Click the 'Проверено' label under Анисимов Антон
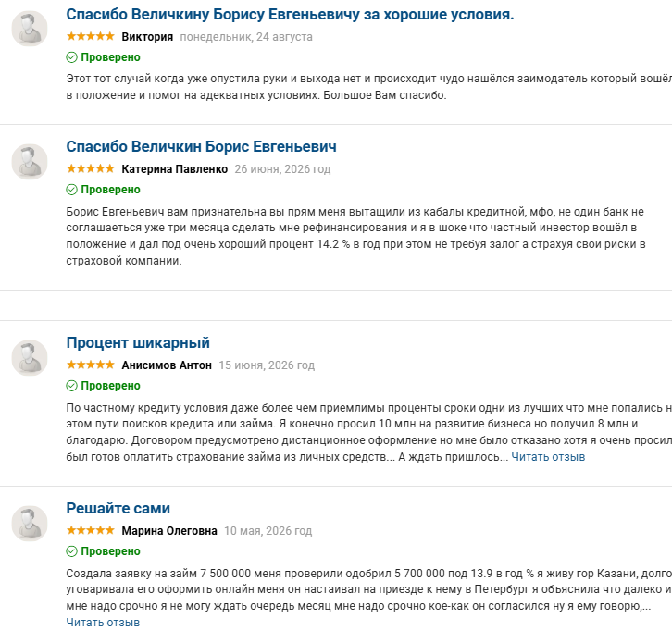 tap(110, 386)
